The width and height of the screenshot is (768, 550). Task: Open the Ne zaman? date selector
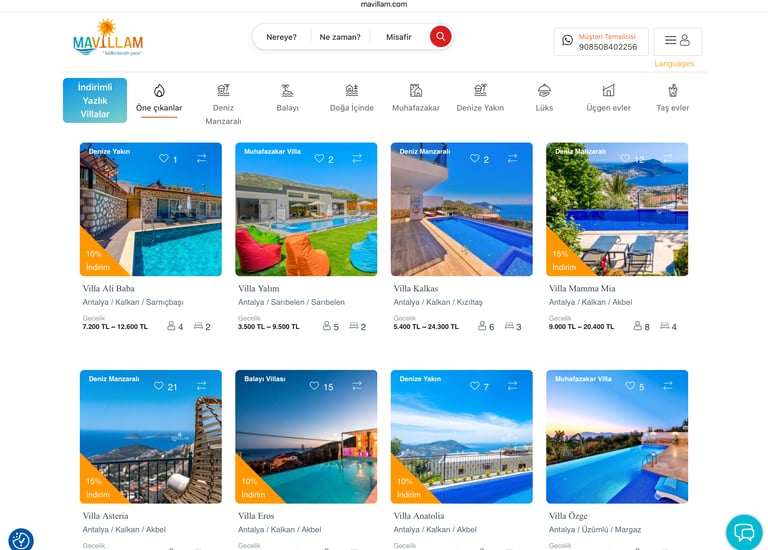click(340, 37)
